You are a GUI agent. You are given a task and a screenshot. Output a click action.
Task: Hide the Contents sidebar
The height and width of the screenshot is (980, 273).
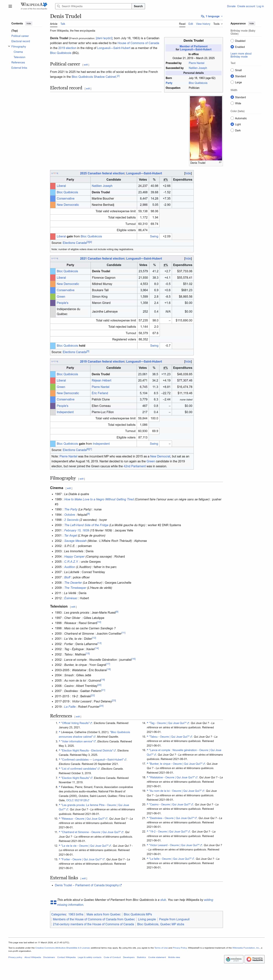click(x=29, y=24)
